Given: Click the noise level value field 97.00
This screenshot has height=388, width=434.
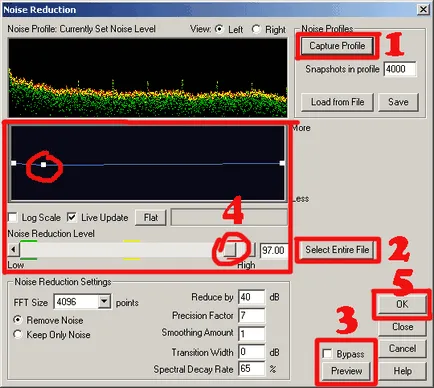Looking at the screenshot, I should point(273,250).
